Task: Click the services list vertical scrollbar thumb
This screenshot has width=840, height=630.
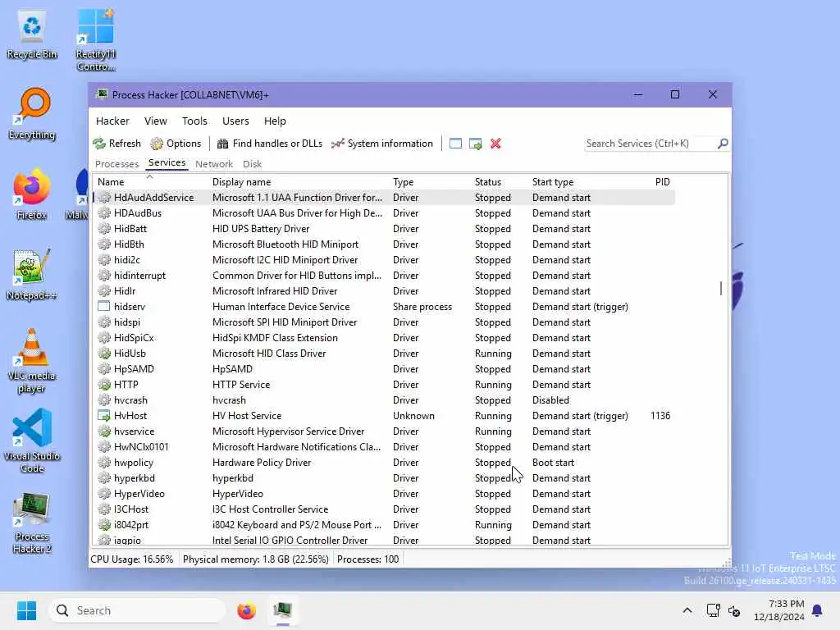Action: 721,289
